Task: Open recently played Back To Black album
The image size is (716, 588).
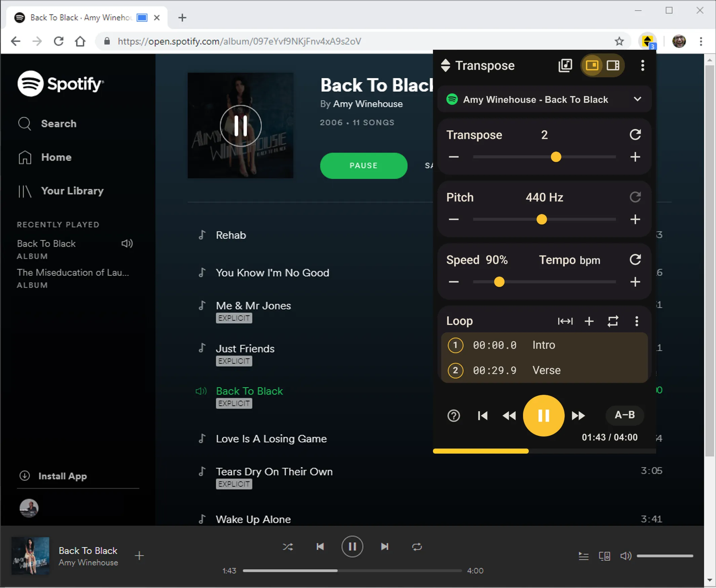Action: click(x=46, y=244)
